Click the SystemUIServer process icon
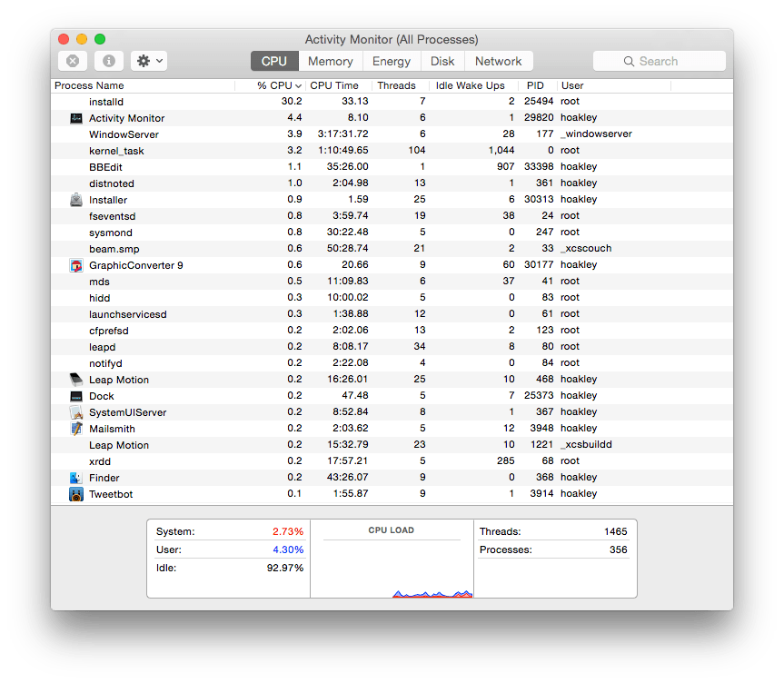Viewport: 784px width, 683px height. [74, 411]
